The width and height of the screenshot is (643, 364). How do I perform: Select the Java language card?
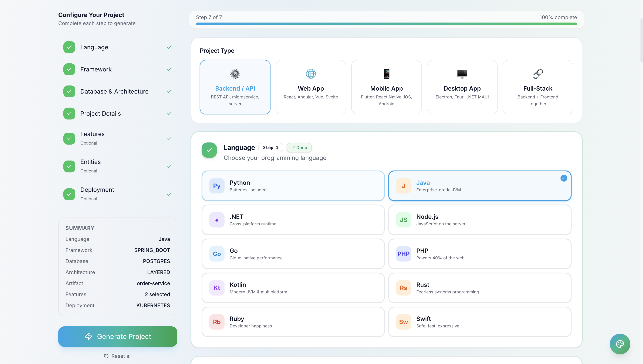(x=480, y=186)
